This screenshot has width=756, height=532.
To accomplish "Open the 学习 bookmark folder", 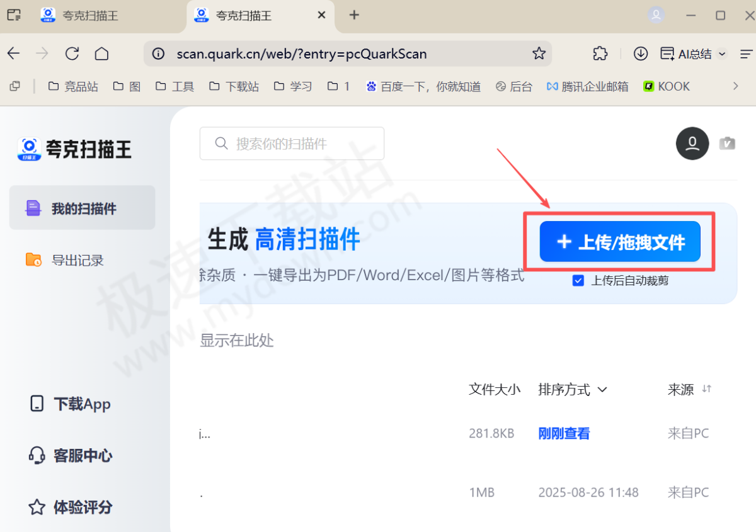I will (293, 86).
